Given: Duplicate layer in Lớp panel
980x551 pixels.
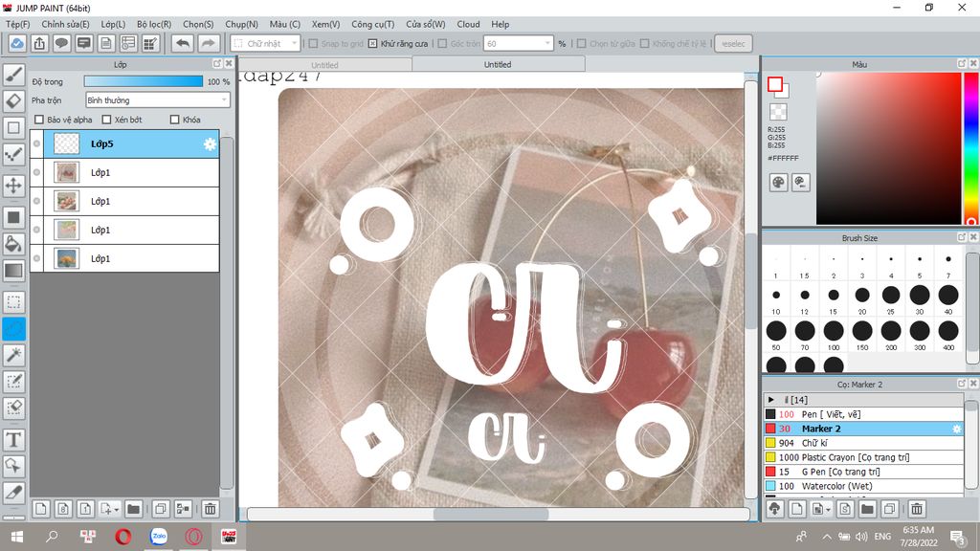Looking at the screenshot, I should pos(161,509).
